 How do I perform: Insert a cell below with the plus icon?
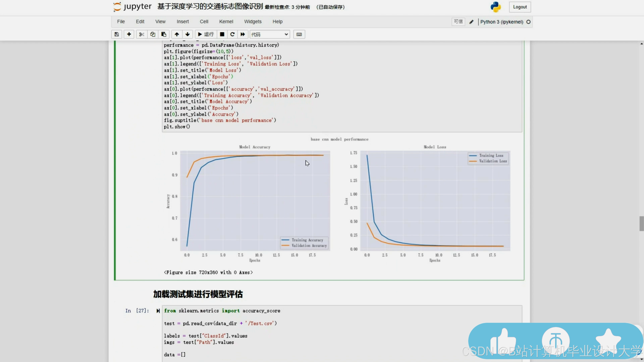129,34
